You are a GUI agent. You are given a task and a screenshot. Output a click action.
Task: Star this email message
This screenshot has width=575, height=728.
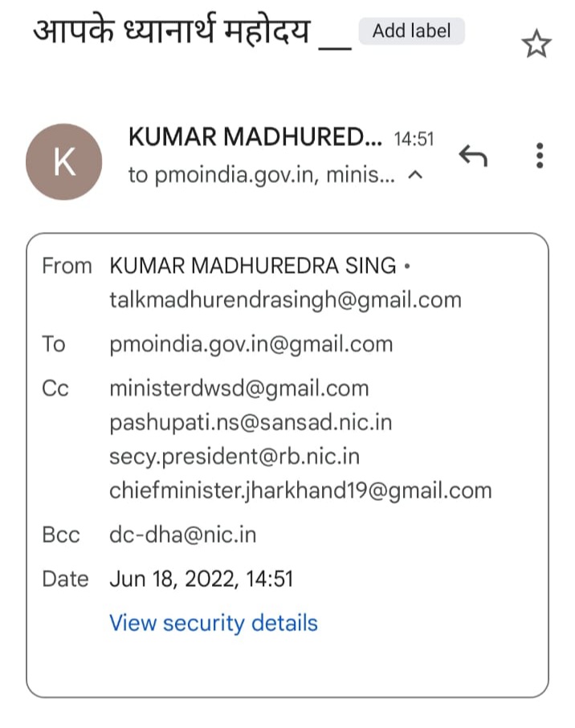pyautogui.click(x=536, y=43)
